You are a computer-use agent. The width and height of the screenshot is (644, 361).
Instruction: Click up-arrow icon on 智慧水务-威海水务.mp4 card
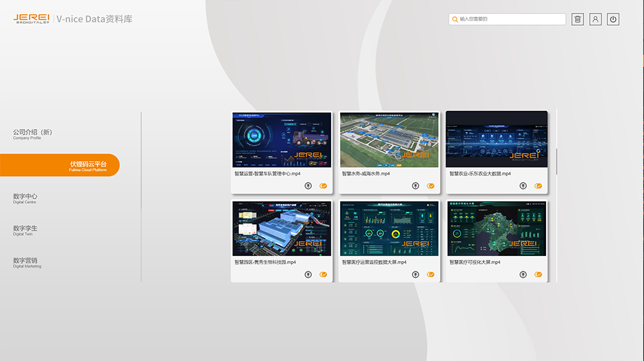coord(415,186)
